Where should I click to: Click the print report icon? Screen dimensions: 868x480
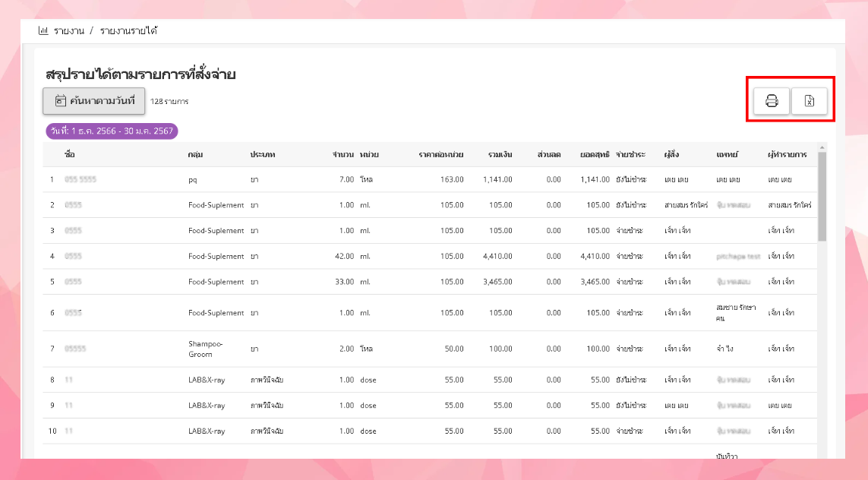771,101
